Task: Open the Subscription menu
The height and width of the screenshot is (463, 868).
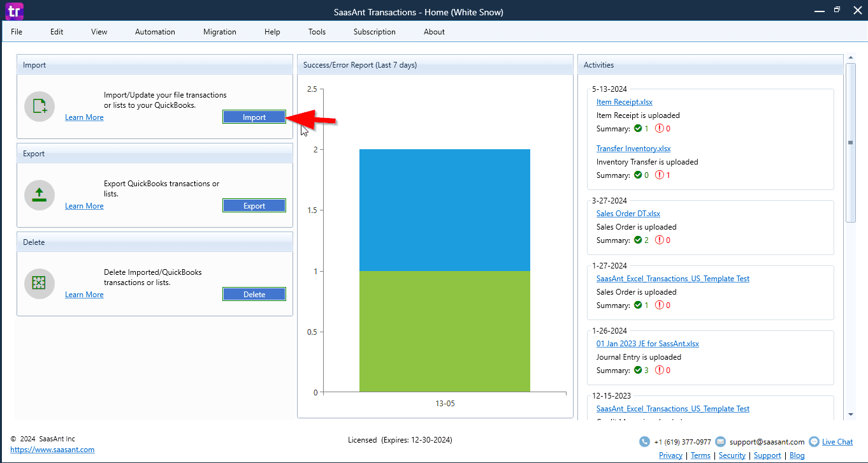Action: pos(375,32)
